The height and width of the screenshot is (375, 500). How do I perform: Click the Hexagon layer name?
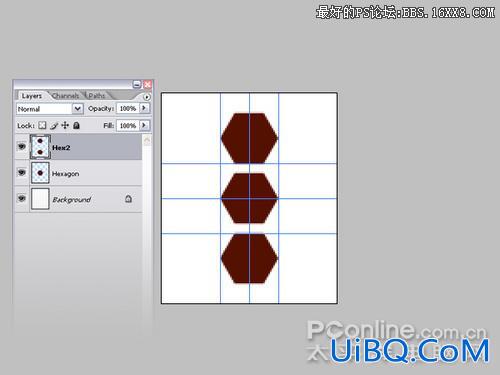66,174
